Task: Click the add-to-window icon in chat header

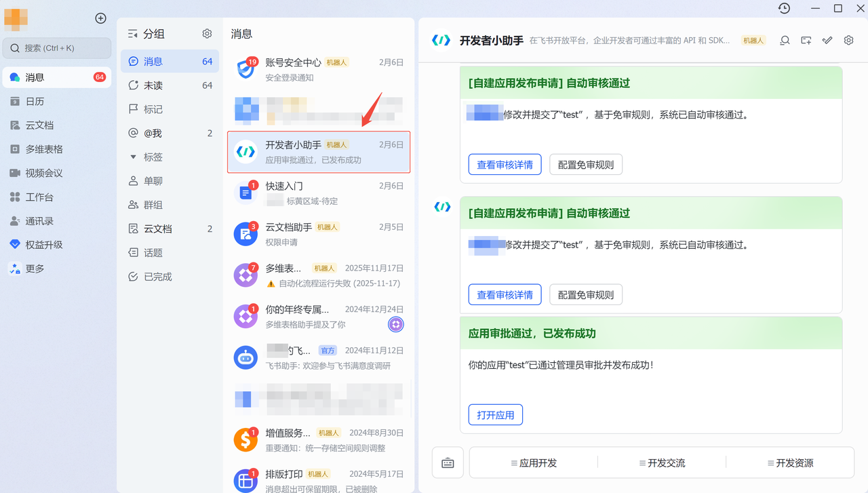Action: click(x=806, y=41)
